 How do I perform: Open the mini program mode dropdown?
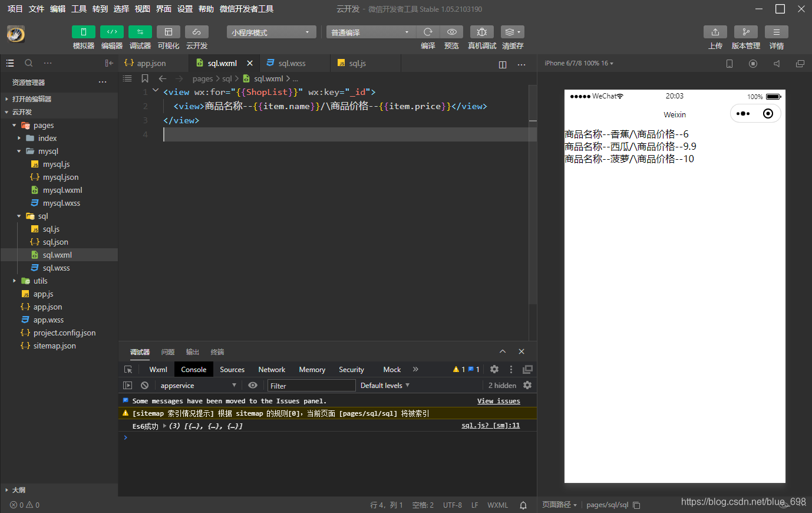272,32
